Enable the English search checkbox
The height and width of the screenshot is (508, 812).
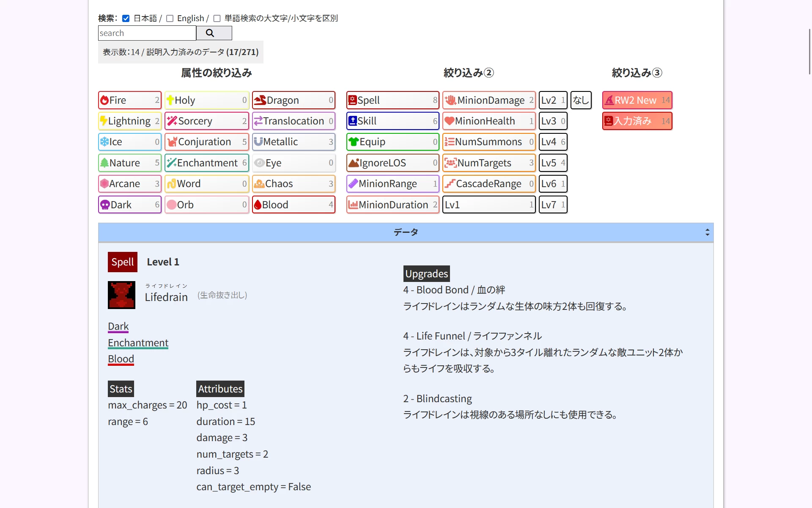(170, 18)
